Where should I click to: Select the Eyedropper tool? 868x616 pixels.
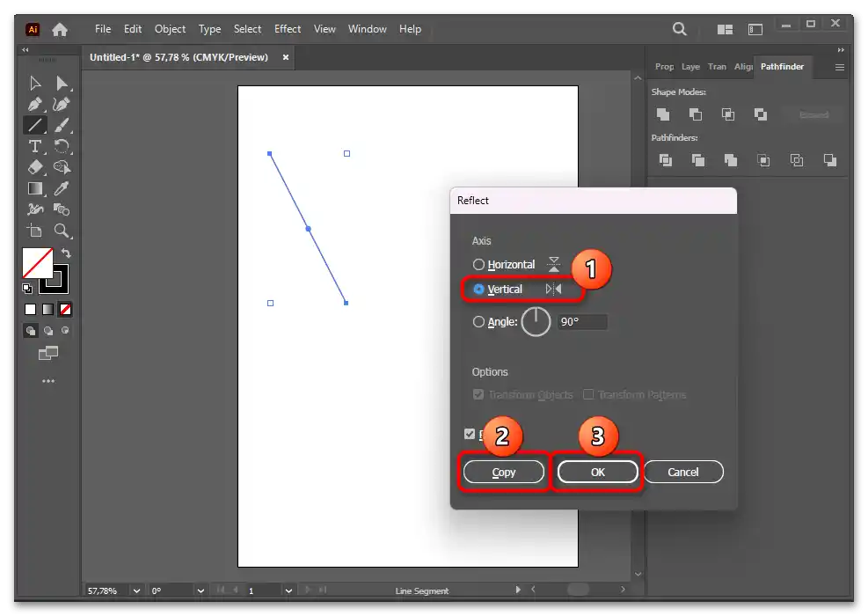click(62, 188)
